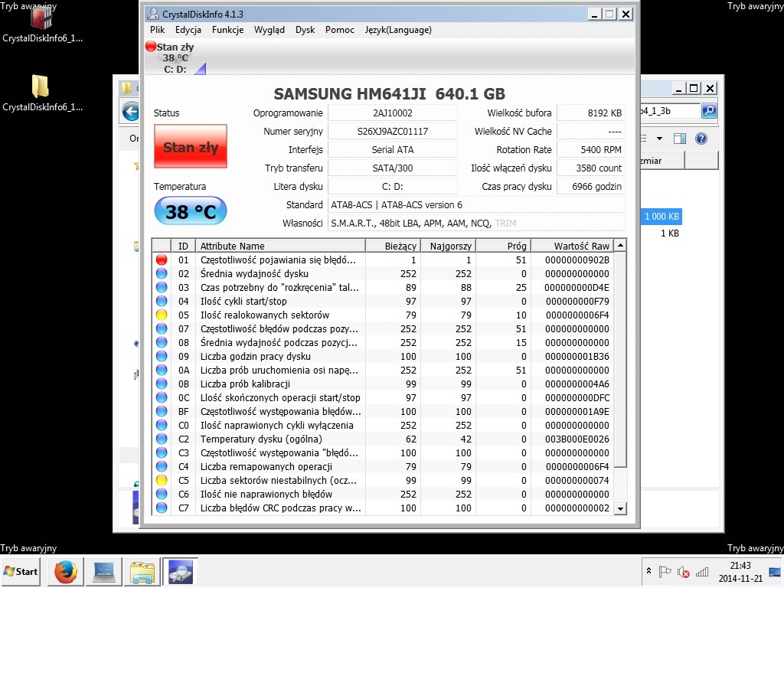Viewport: 784px width, 689px height.
Task: Click the Bieżący column header
Action: [x=393, y=246]
